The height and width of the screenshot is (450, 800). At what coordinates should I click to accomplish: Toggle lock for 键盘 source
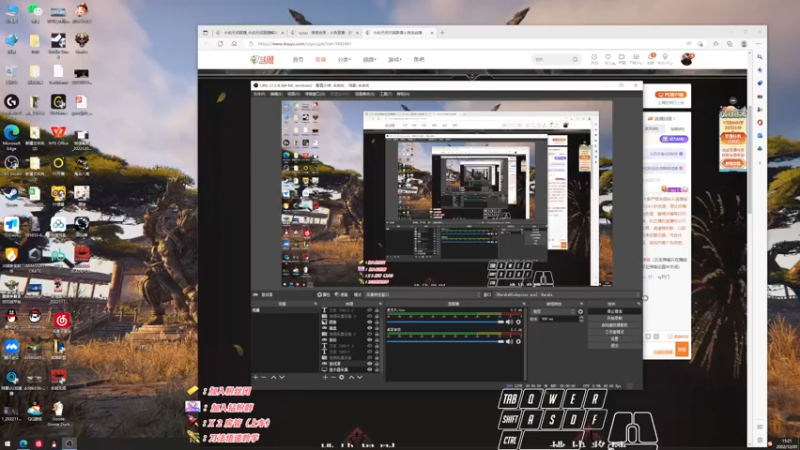[x=377, y=328]
